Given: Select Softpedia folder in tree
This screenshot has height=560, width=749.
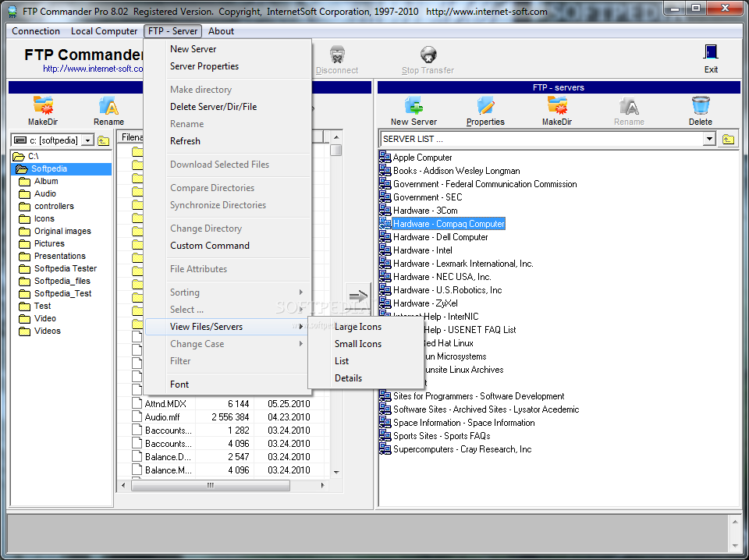Looking at the screenshot, I should pyautogui.click(x=48, y=168).
